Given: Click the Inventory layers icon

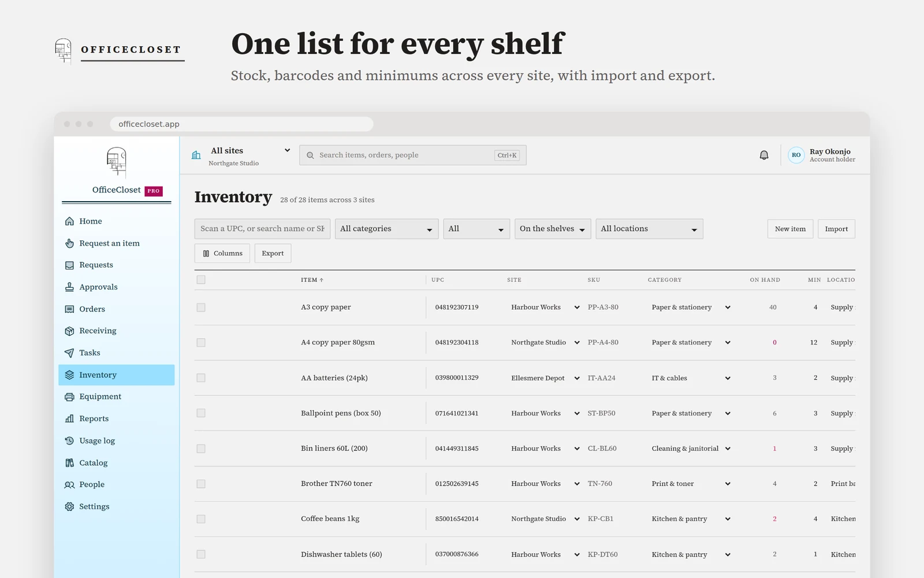Looking at the screenshot, I should pos(69,375).
